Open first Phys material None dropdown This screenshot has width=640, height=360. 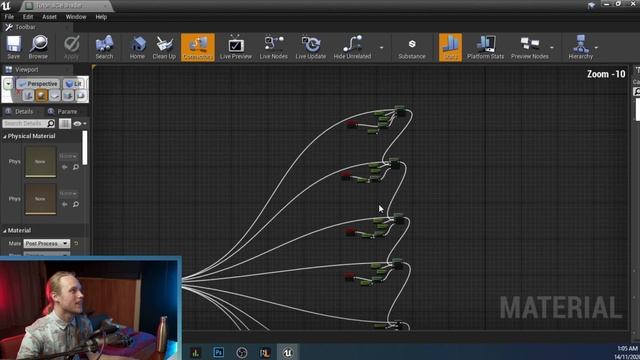point(68,156)
